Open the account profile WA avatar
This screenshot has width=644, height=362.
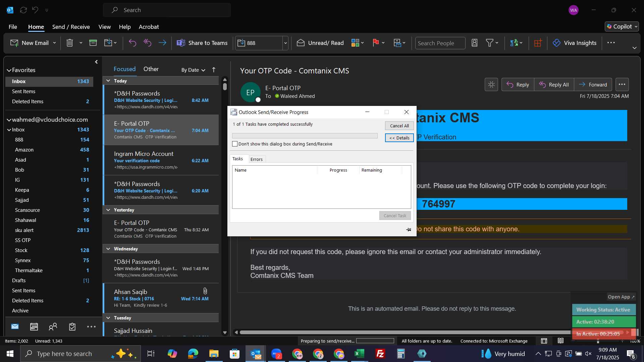574,10
